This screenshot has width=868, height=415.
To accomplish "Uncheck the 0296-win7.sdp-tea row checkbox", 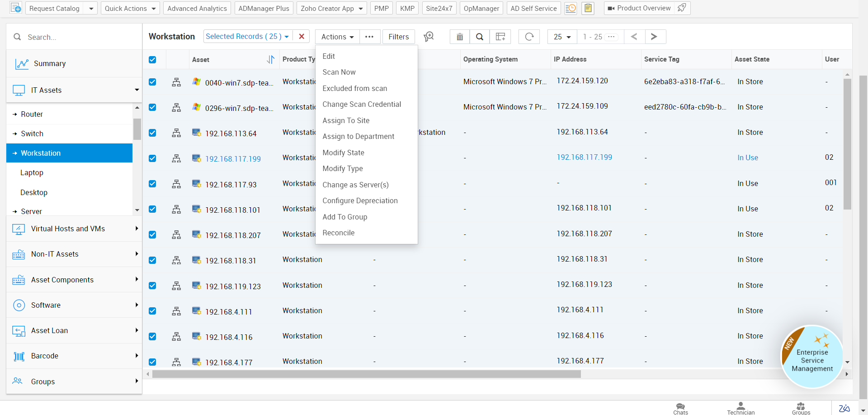I will (152, 108).
